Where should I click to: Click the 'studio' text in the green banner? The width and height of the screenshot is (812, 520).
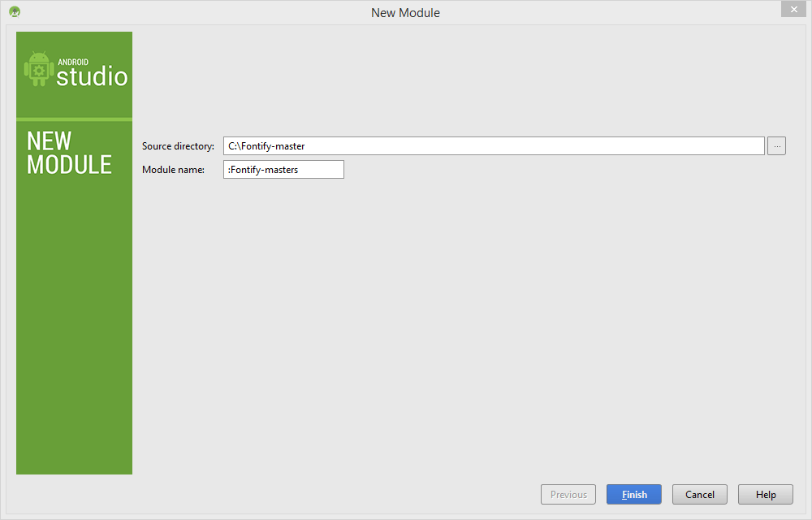[91, 77]
